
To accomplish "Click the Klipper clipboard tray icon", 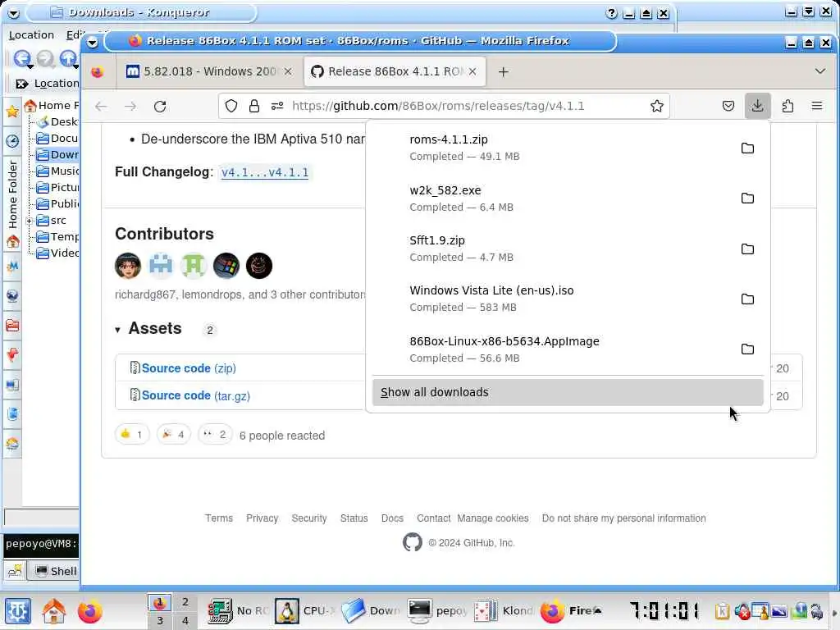I will [722, 611].
